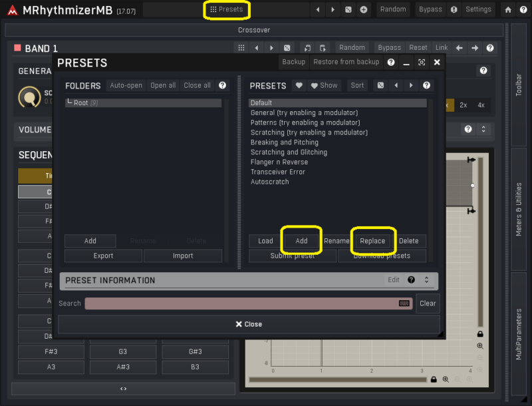Expand the bottom-left panel arrows bar
The height and width of the screenshot is (406, 532).
click(x=123, y=389)
